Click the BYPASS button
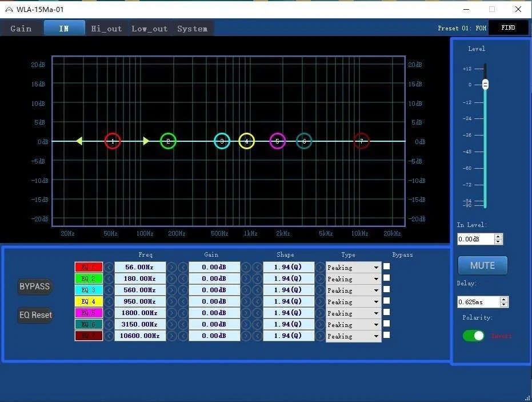The image size is (532, 402). [x=35, y=286]
